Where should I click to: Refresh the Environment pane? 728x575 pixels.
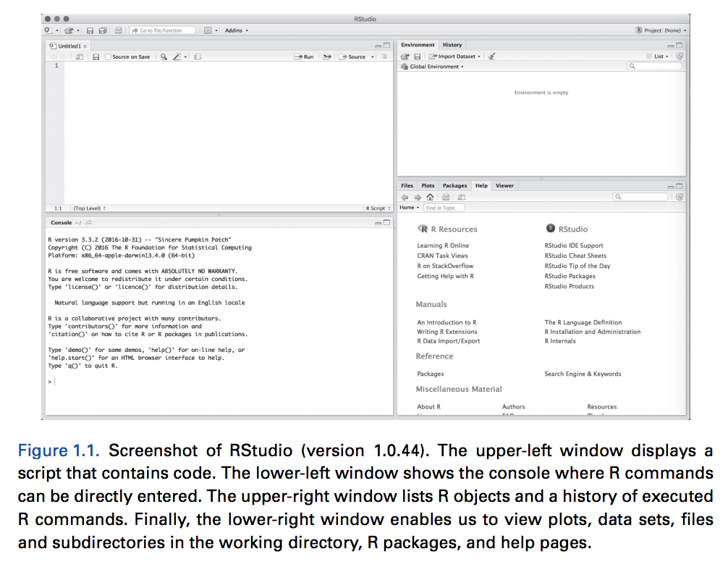pyautogui.click(x=680, y=56)
